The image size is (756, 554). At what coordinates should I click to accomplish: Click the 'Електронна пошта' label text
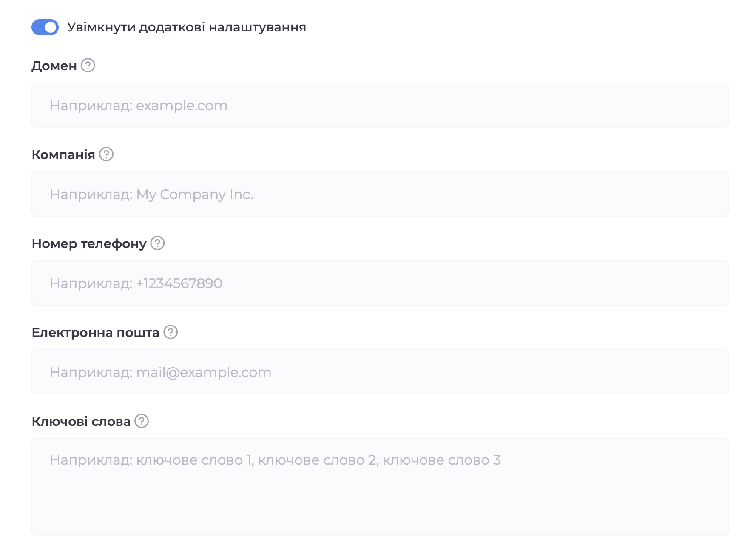[96, 332]
